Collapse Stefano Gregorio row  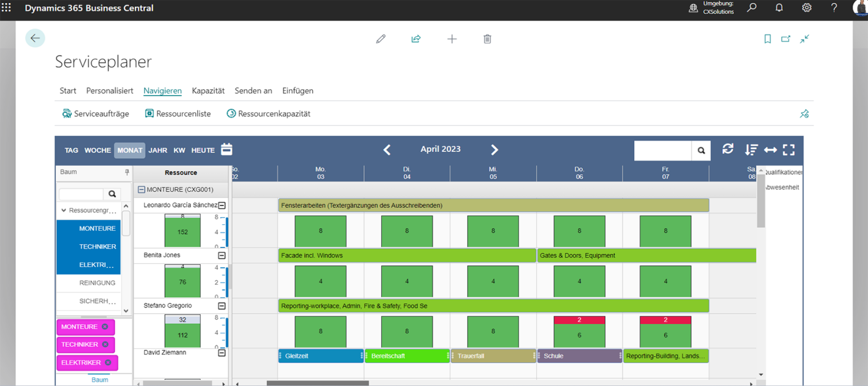[222, 306]
